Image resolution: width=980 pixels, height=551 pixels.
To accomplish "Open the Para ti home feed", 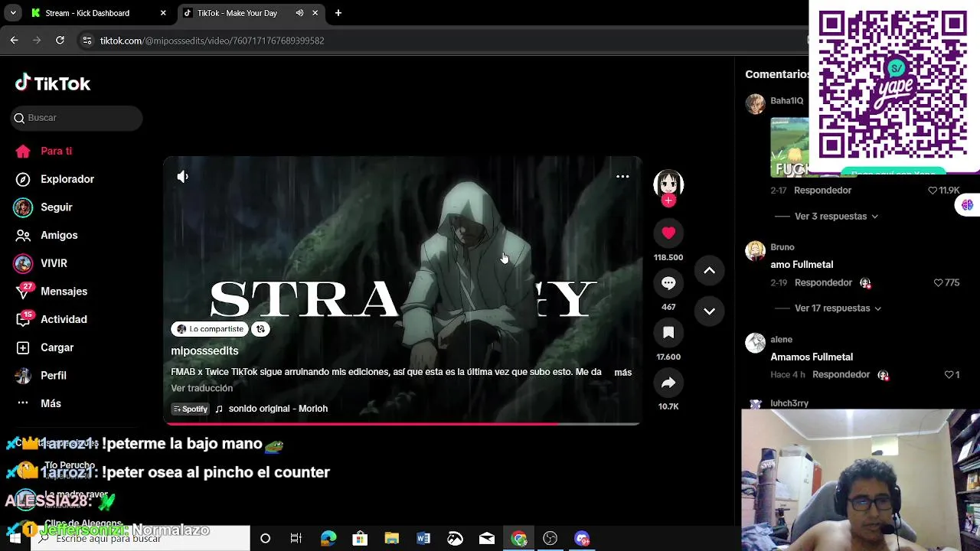I will click(44, 151).
